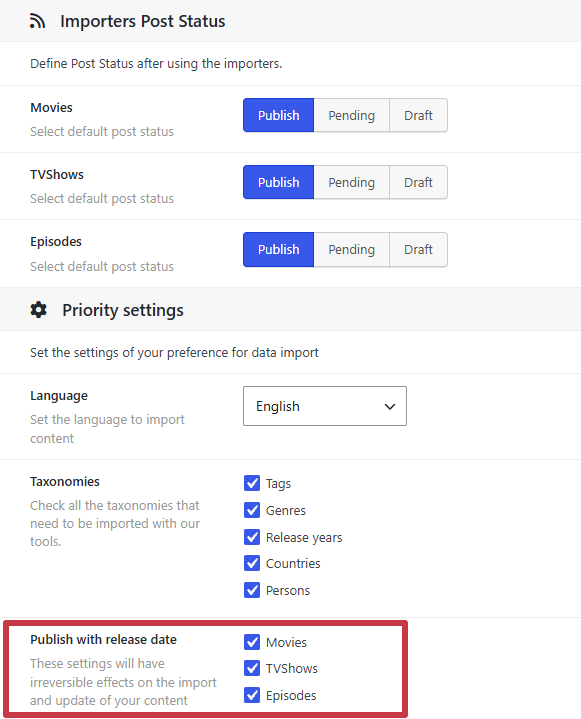Toggle the Release years checkbox
The width and height of the screenshot is (581, 719).
coord(252,537)
